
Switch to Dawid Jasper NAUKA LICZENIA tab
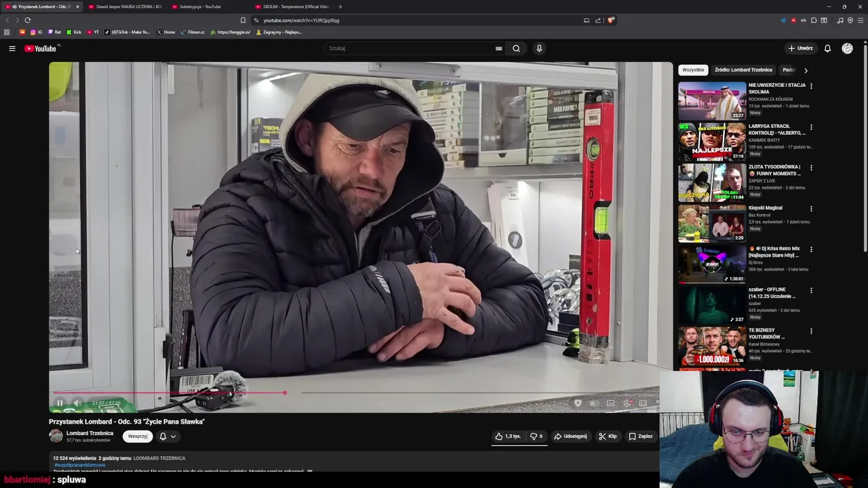click(x=126, y=7)
